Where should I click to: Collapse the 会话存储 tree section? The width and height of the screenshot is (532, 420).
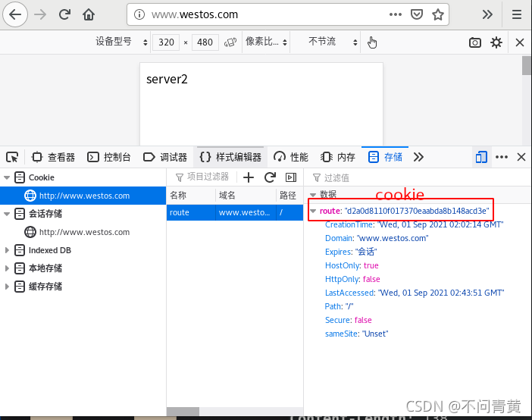coord(7,214)
